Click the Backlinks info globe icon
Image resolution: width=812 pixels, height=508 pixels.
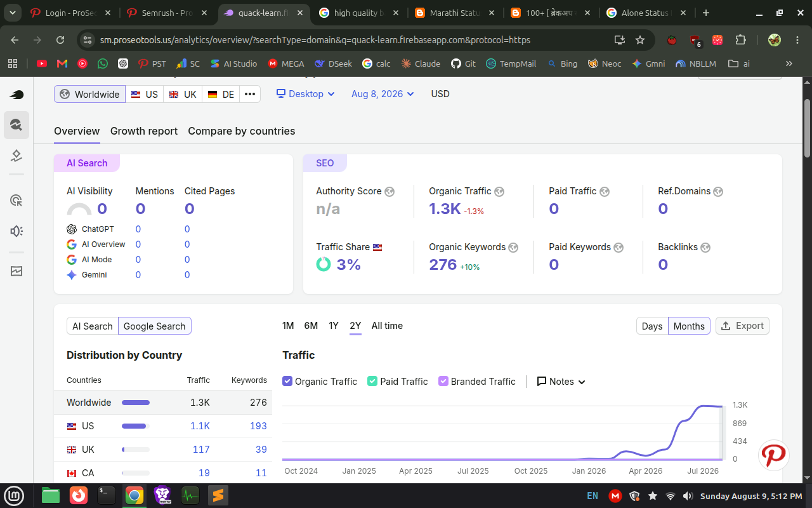point(705,248)
